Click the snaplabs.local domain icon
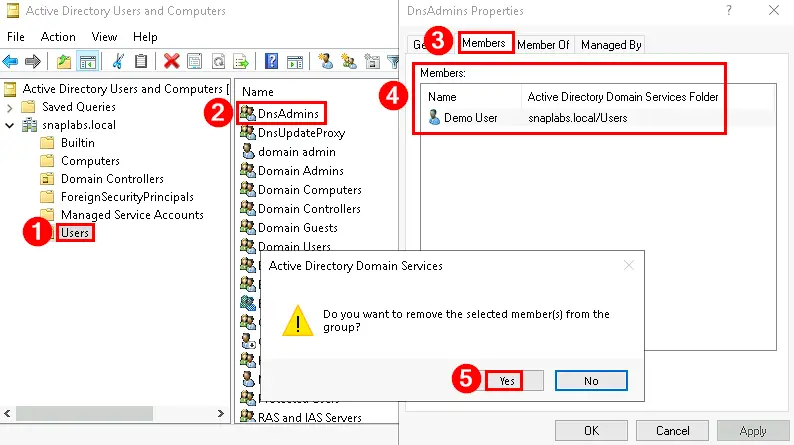The image size is (794, 445). click(30, 125)
